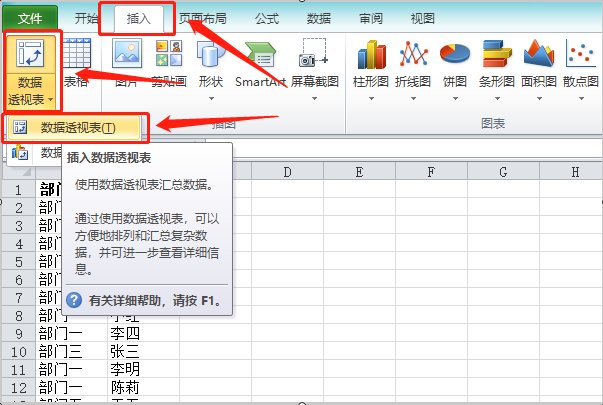Select row 2 header
Viewport: 603px width, 405px height.
coord(18,208)
